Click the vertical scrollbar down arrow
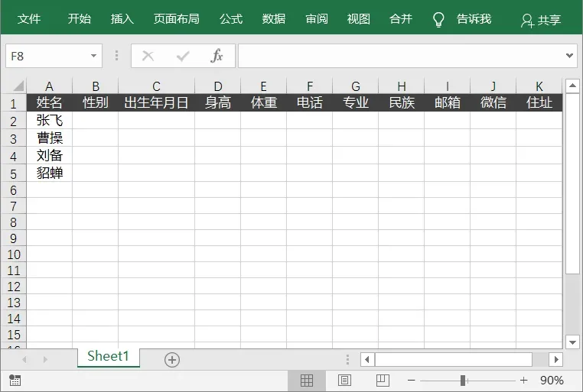 572,342
